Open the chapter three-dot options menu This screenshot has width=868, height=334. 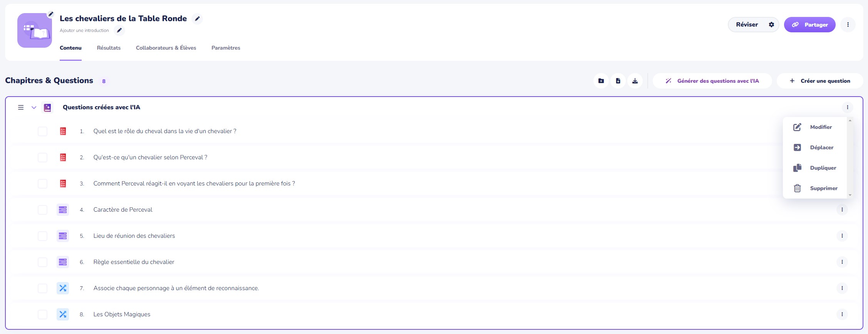click(848, 107)
